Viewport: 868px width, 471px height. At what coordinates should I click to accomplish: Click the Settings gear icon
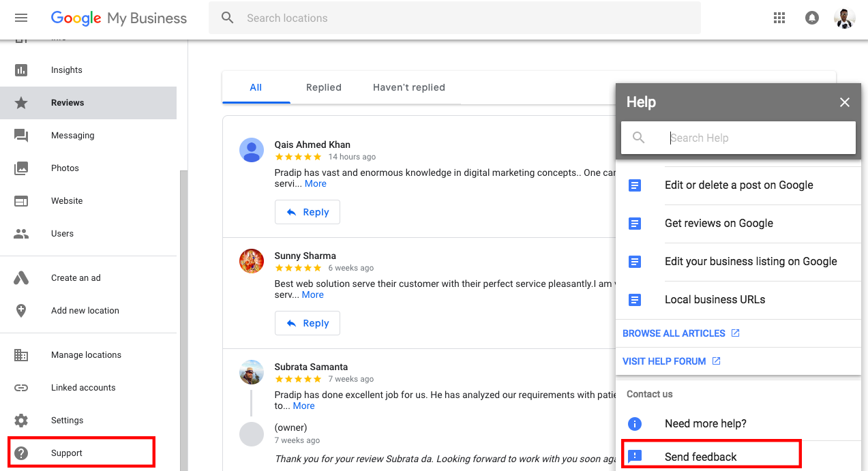coord(21,421)
